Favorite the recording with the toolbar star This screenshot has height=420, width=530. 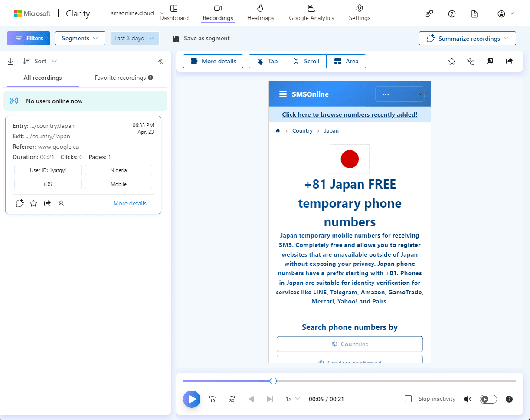pyautogui.click(x=452, y=61)
